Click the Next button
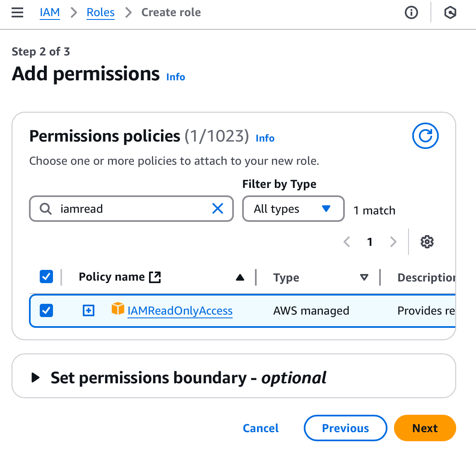 (x=425, y=428)
